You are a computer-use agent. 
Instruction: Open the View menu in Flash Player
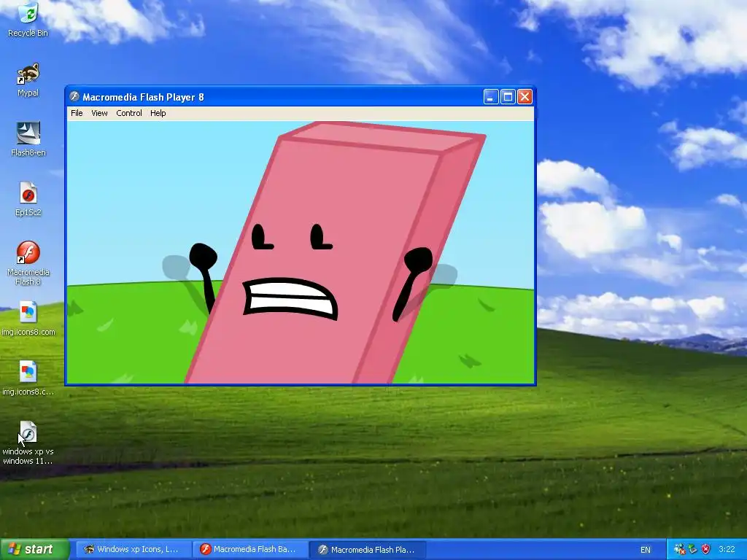click(x=99, y=113)
